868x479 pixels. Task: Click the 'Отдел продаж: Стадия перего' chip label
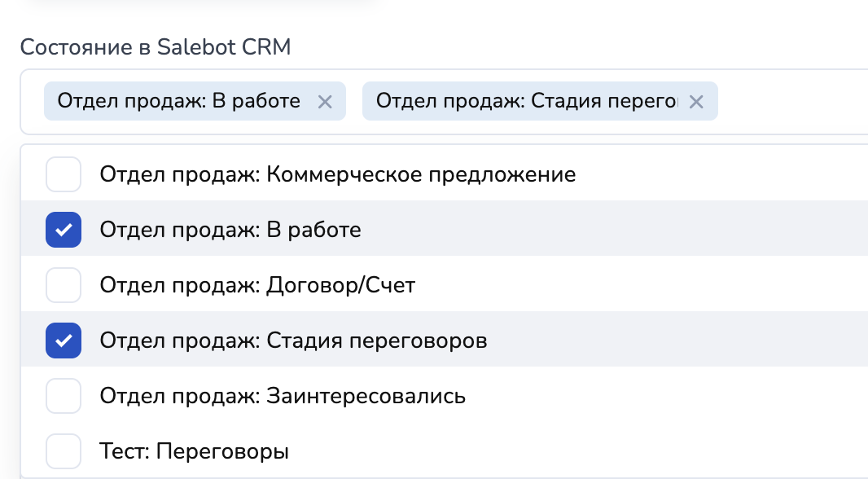tap(526, 101)
